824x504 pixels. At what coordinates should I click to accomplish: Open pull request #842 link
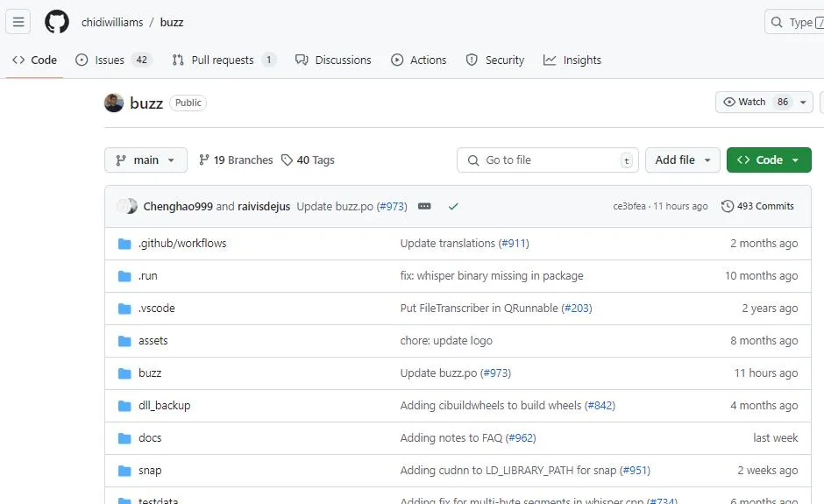click(x=600, y=405)
